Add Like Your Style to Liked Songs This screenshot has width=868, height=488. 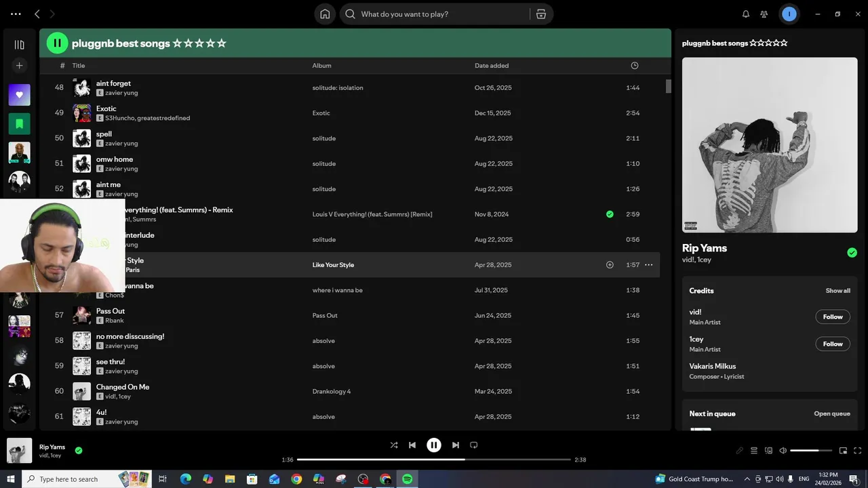[x=610, y=265]
